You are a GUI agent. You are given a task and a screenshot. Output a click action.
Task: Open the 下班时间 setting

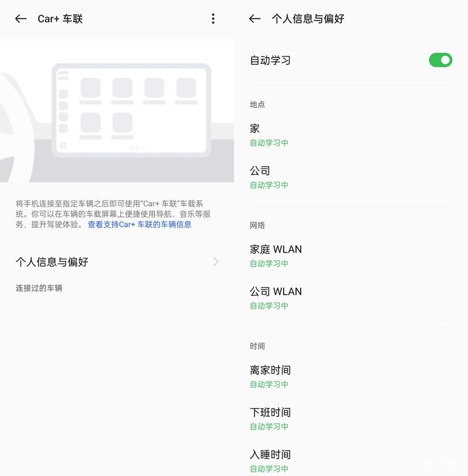pyautogui.click(x=351, y=419)
